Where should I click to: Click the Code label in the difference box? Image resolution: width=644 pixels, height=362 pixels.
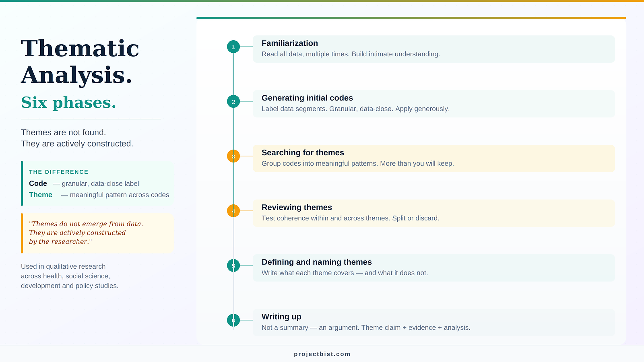pos(38,183)
